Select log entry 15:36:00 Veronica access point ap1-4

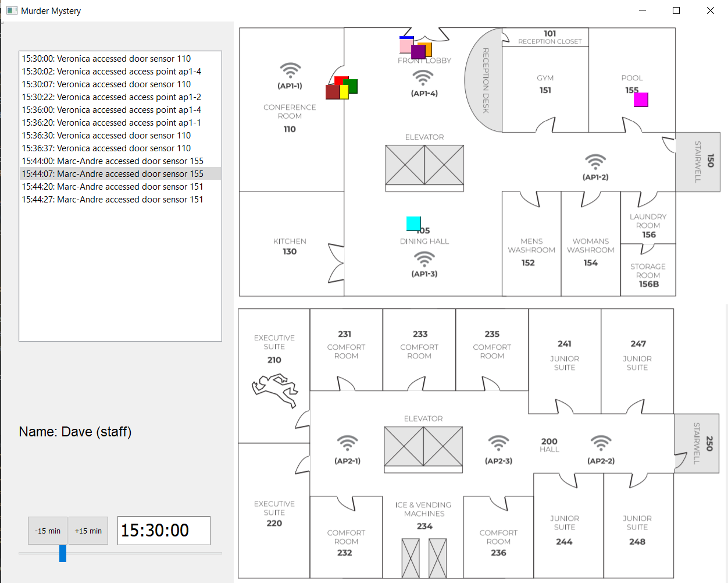[120, 110]
